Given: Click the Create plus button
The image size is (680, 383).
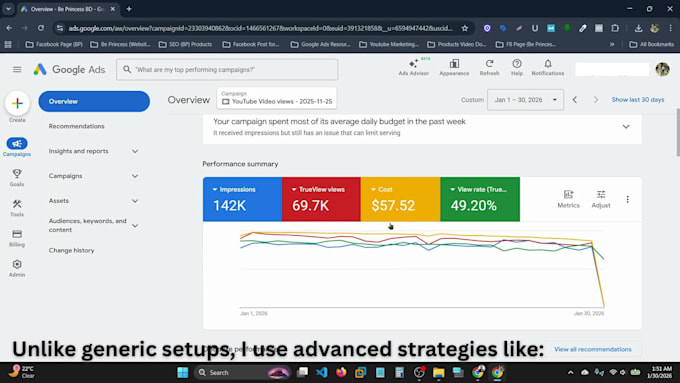Looking at the screenshot, I should coord(17,103).
